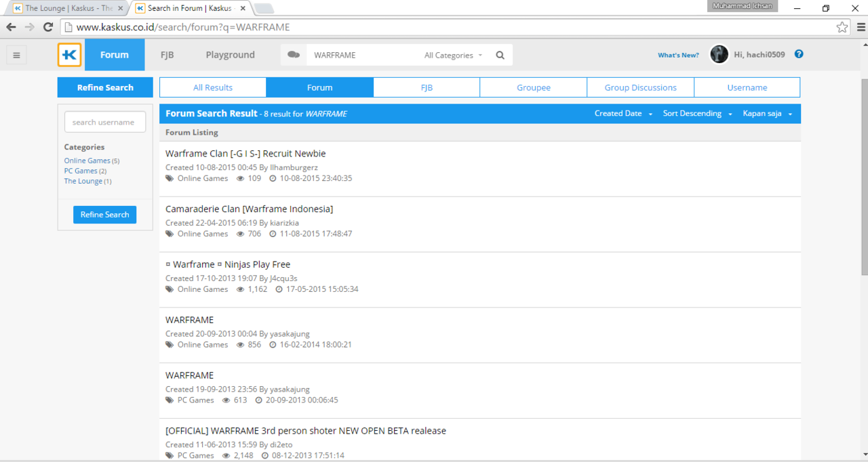The image size is (868, 462).
Task: Open Camaraderie Clan [Warframe Indonesia] thread
Action: pyautogui.click(x=249, y=209)
